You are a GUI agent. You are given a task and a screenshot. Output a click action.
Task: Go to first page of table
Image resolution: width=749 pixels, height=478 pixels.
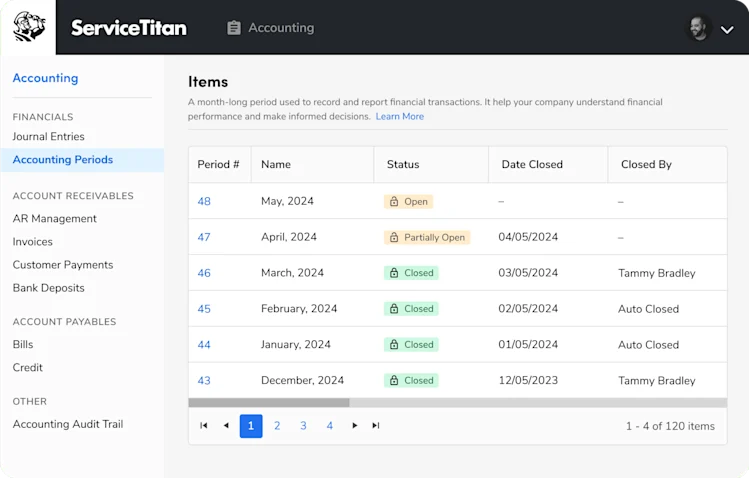click(x=203, y=425)
